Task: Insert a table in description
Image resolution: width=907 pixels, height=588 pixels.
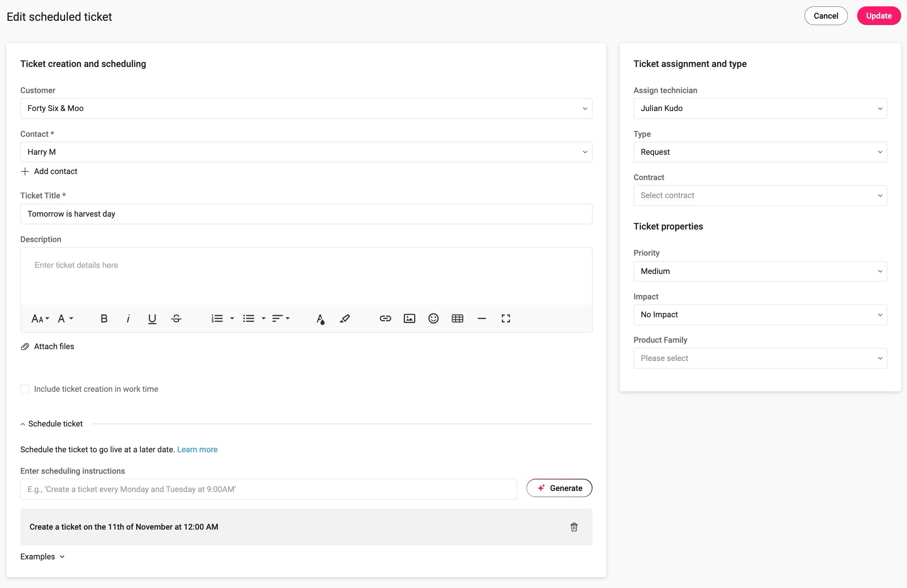Action: [x=457, y=319]
